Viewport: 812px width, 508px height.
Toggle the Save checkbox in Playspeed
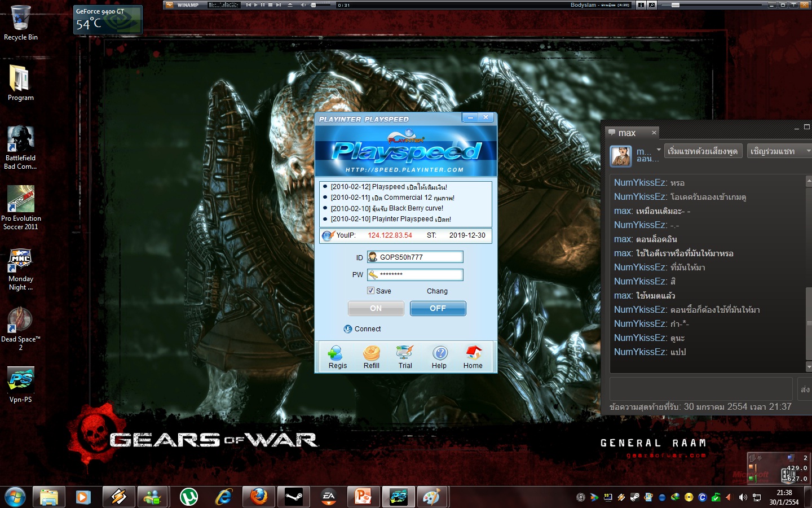point(370,291)
